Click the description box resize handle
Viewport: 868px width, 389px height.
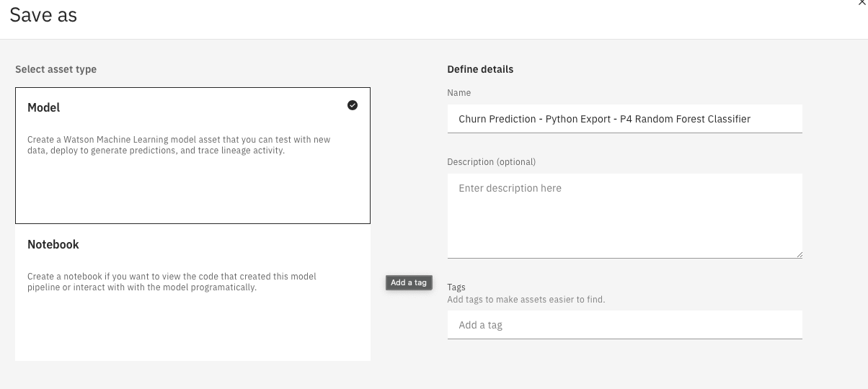[x=799, y=254]
